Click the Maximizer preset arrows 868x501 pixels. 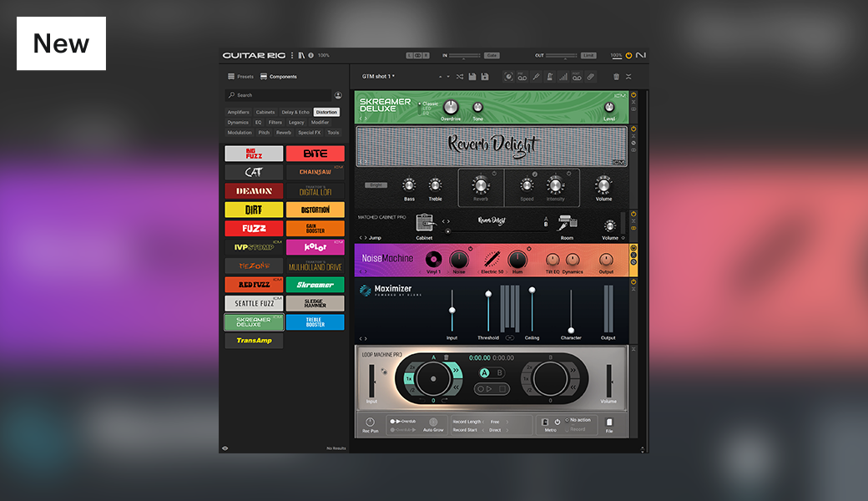(x=363, y=339)
